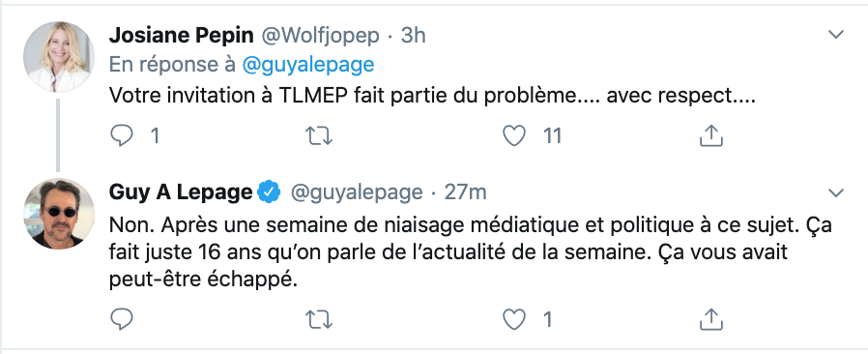Viewport: 868px width, 354px height.
Task: Share Josiane Pepin's tweet
Action: pos(711,135)
